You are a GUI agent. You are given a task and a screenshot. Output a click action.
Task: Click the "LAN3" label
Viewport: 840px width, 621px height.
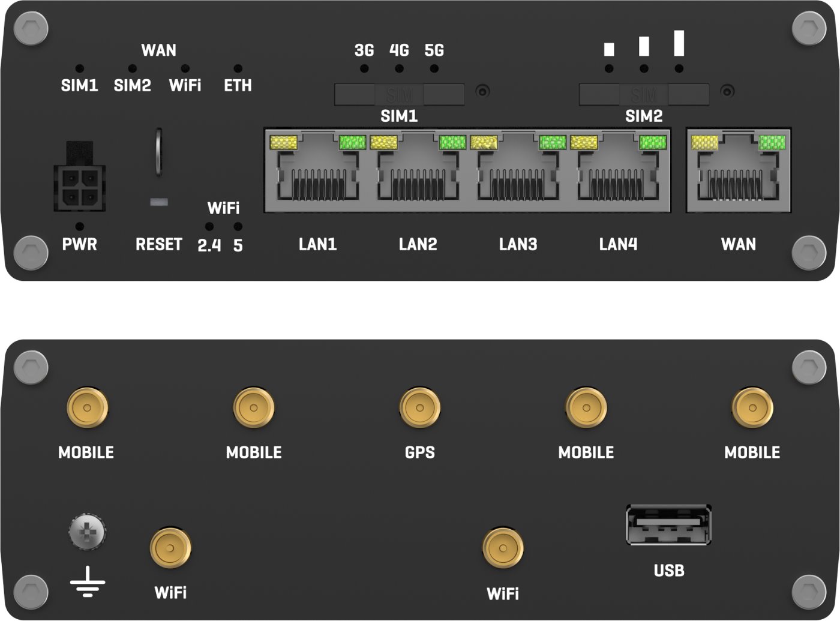pyautogui.click(x=518, y=244)
